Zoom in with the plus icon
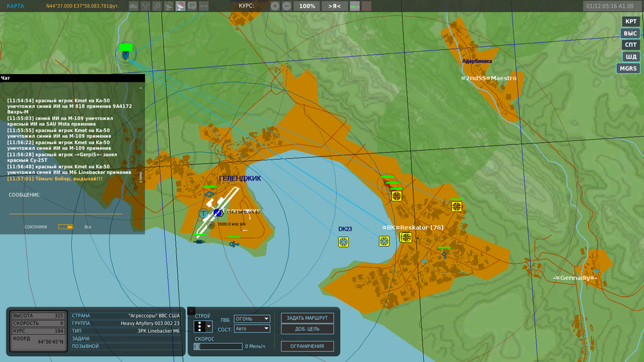The height and width of the screenshot is (362, 644). click(275, 6)
